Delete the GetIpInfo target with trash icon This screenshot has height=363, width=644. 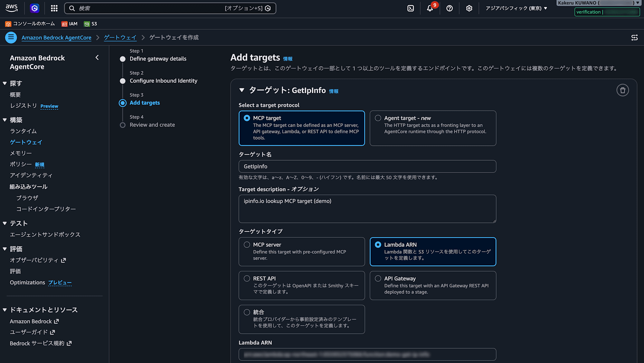click(x=622, y=90)
